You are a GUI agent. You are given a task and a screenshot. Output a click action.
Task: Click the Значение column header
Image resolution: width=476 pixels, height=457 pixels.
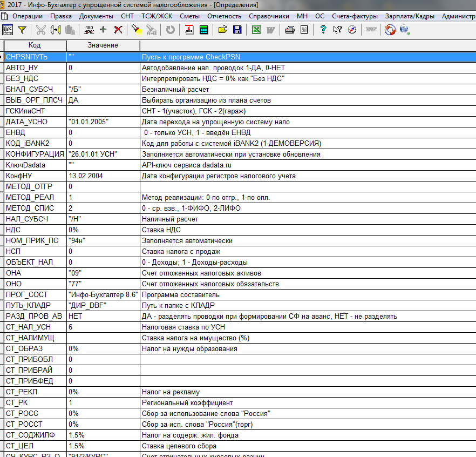click(103, 45)
